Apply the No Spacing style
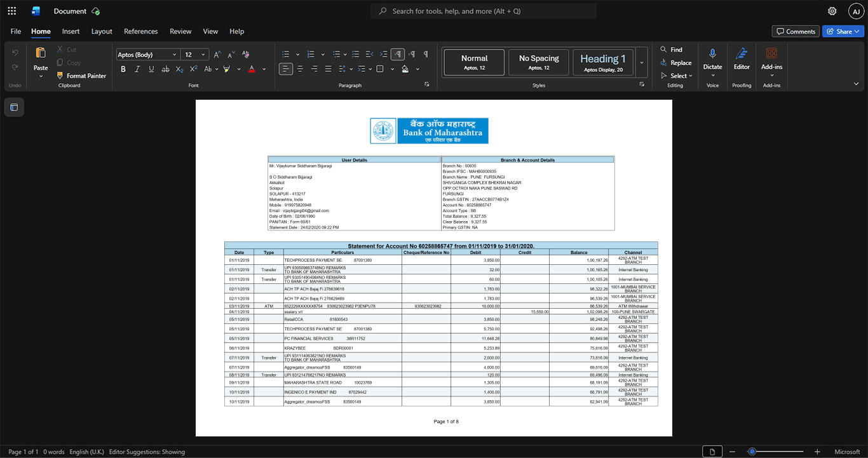 point(539,62)
